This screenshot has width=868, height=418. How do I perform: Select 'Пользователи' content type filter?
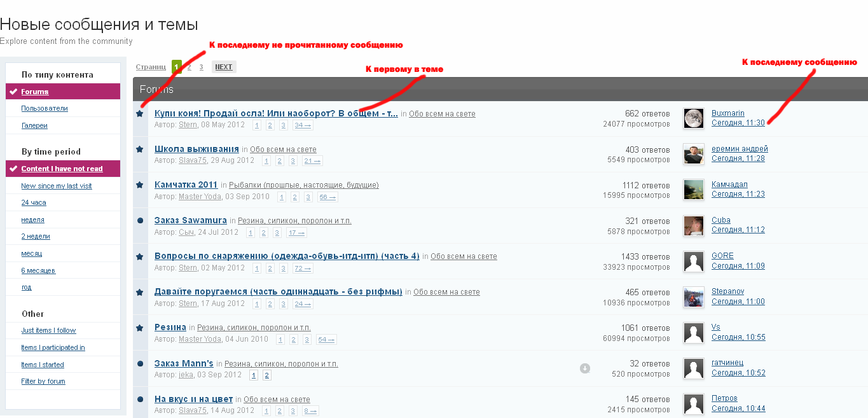pos(45,108)
